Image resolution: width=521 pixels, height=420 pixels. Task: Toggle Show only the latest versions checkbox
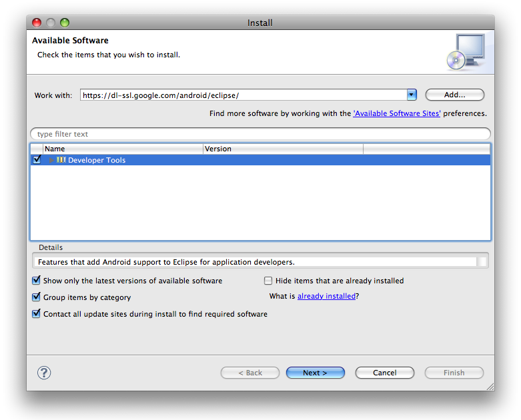coord(36,280)
